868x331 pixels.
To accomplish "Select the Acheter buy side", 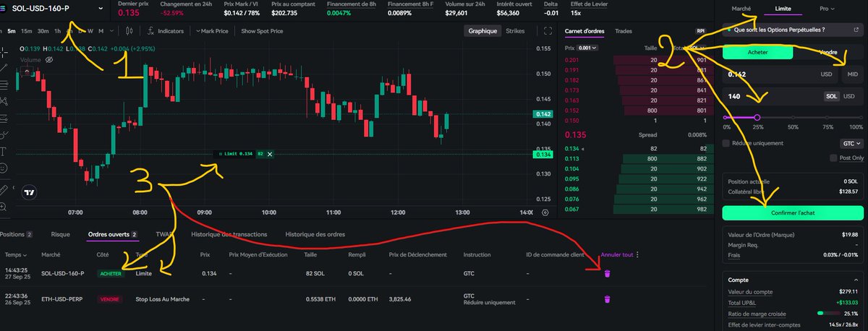I will [757, 52].
